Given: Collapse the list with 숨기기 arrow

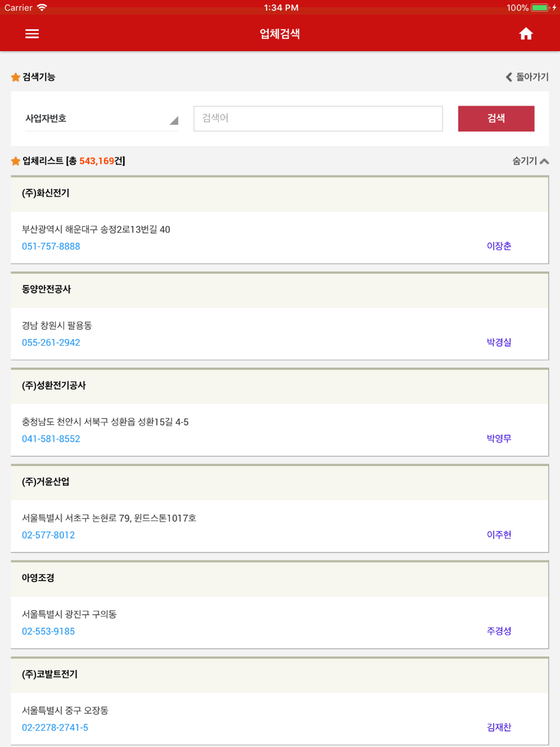Looking at the screenshot, I should coord(544,161).
